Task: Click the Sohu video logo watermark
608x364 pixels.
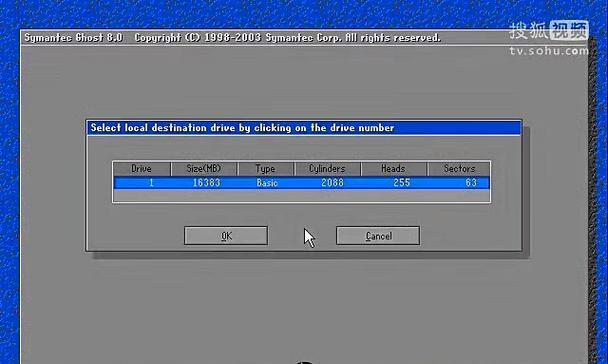Action: [x=549, y=31]
